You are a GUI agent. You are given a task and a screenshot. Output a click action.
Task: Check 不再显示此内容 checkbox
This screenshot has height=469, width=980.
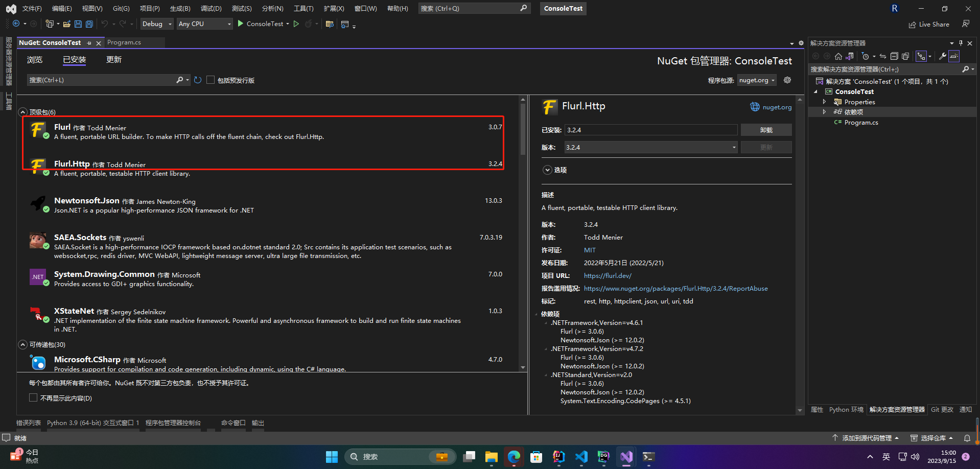tap(33, 397)
